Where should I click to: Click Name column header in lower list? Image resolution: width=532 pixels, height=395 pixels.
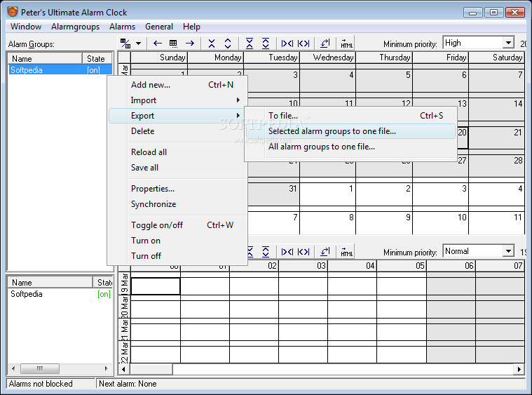[50, 283]
